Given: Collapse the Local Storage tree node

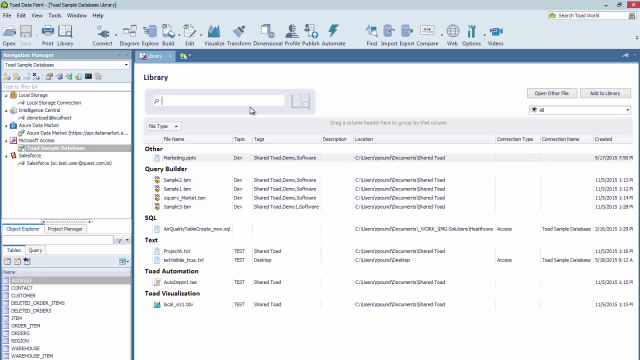Looking at the screenshot, I should [x=6, y=96].
